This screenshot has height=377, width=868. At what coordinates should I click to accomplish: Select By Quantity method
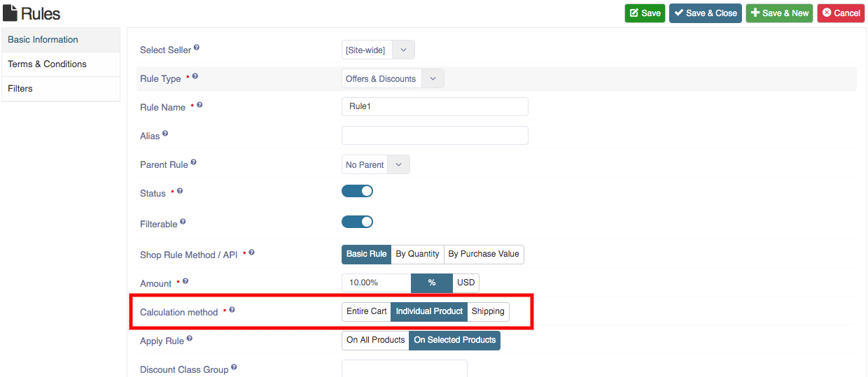(417, 254)
